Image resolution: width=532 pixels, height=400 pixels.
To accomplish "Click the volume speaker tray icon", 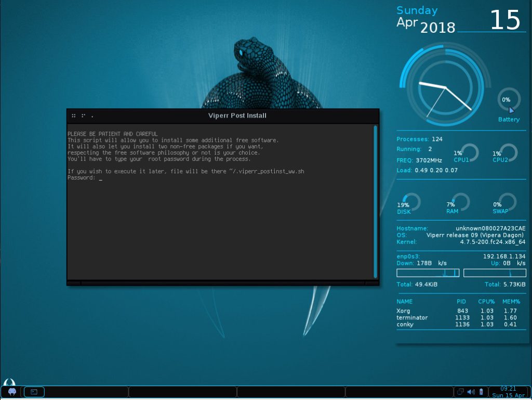I will (x=471, y=392).
